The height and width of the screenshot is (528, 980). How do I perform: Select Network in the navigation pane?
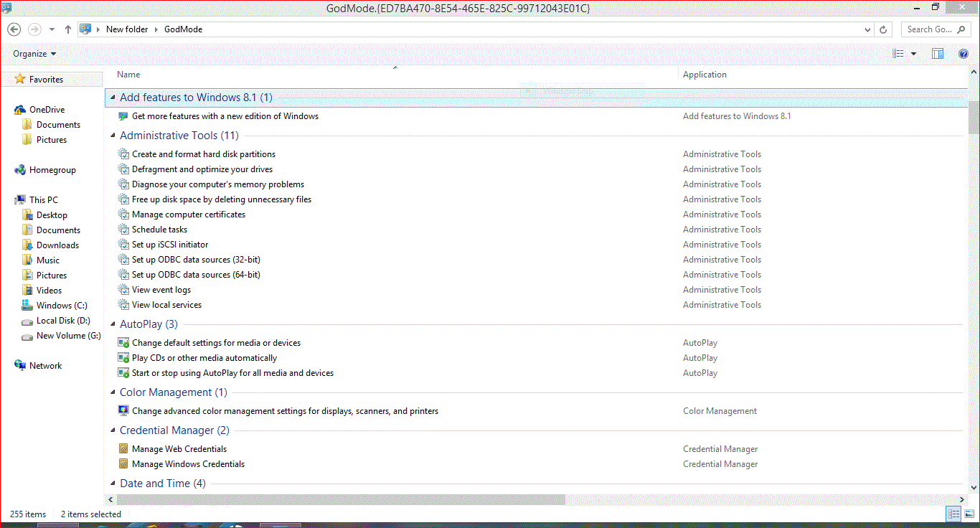point(45,366)
